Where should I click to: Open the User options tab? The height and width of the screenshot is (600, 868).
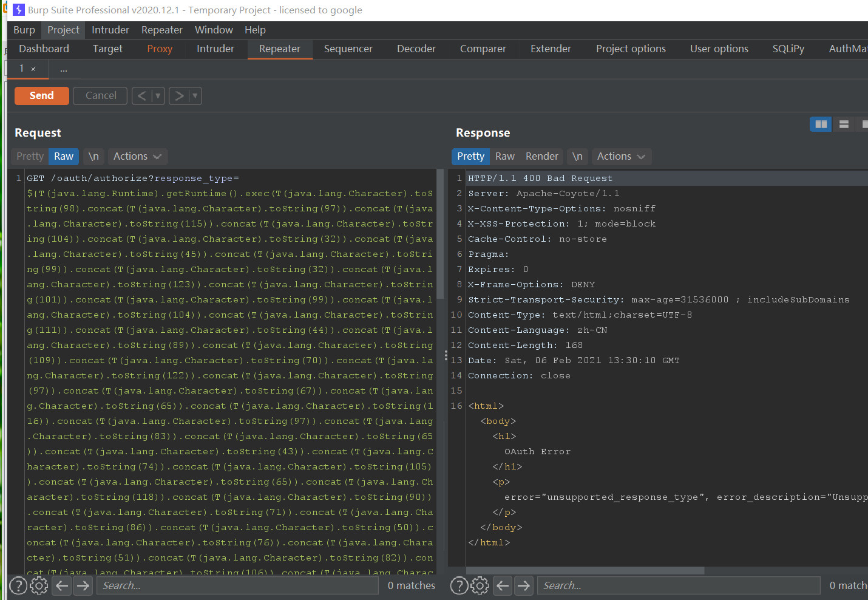tap(719, 49)
